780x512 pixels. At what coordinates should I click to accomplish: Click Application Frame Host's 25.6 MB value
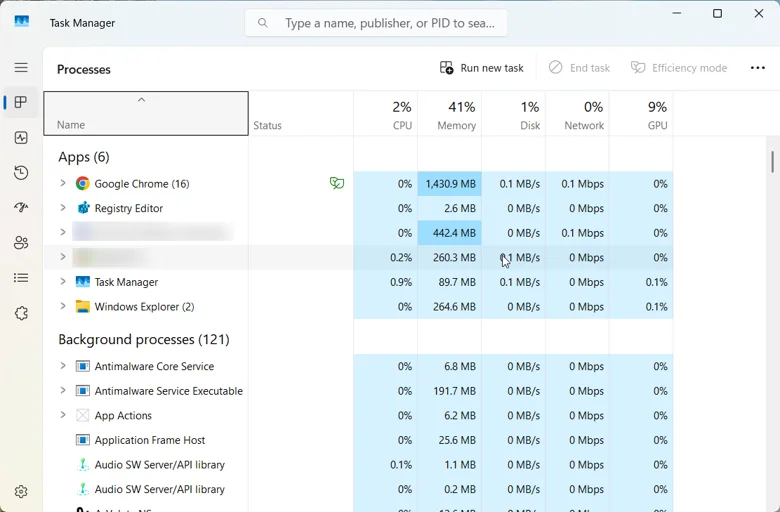tap(459, 440)
